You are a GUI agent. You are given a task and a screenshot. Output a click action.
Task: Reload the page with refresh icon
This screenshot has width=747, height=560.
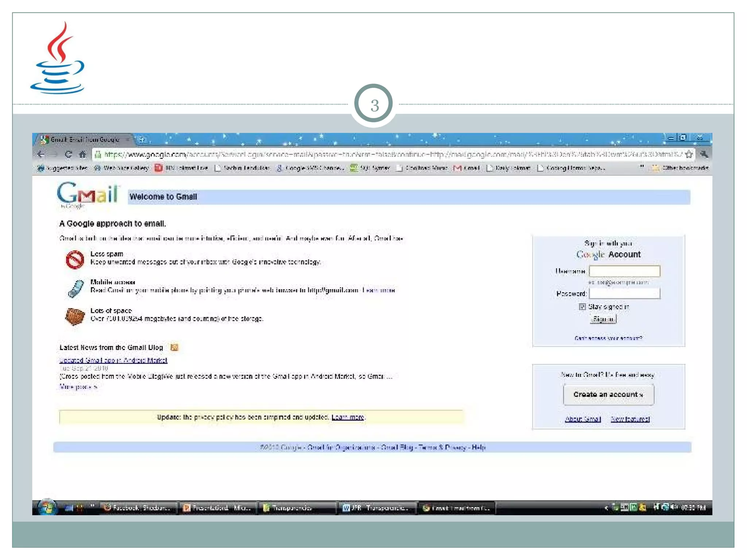(x=68, y=154)
